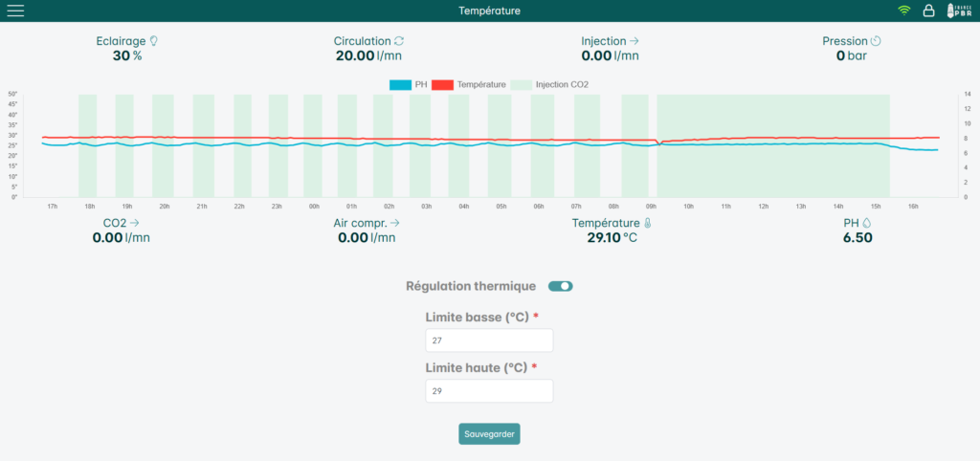Click the padlock icon in header
The width and height of the screenshot is (980, 461).
[928, 11]
